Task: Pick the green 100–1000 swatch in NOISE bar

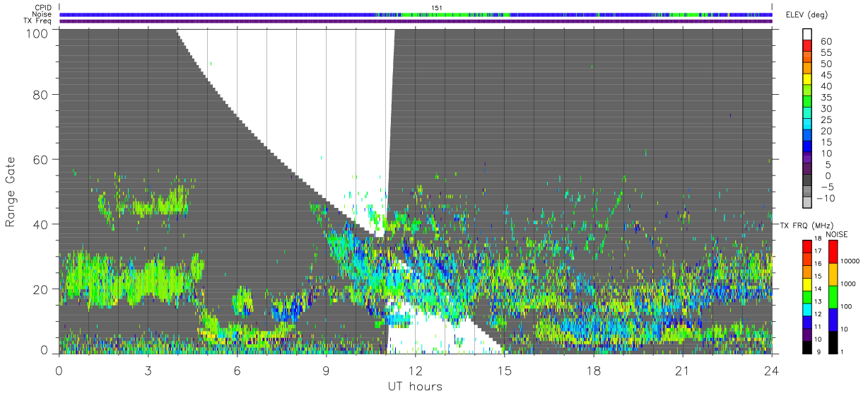Action: [832, 296]
